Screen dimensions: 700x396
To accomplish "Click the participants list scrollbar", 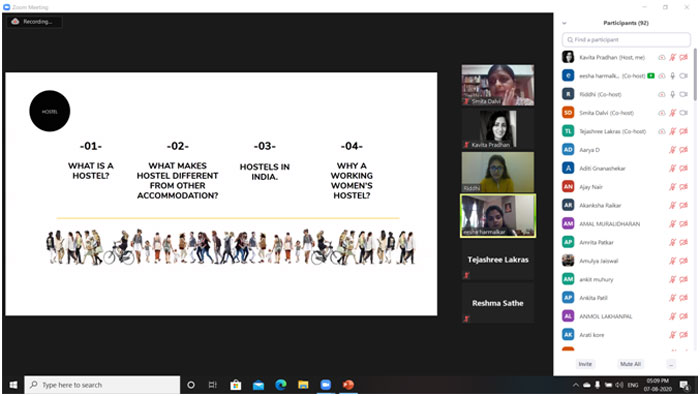I will coord(695,74).
